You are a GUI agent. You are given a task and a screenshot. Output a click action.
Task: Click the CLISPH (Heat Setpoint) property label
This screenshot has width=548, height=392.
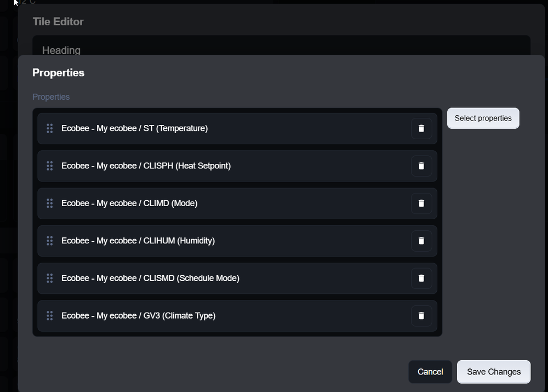tap(146, 166)
